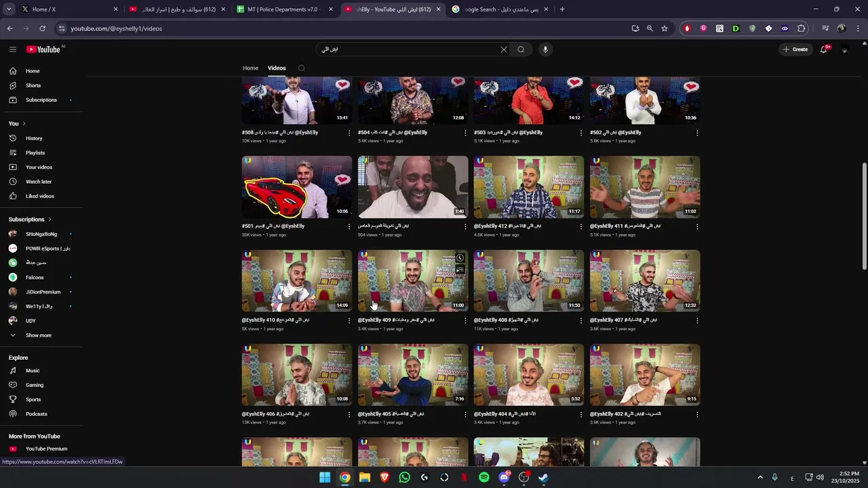Click the search magnifier button

pyautogui.click(x=521, y=49)
